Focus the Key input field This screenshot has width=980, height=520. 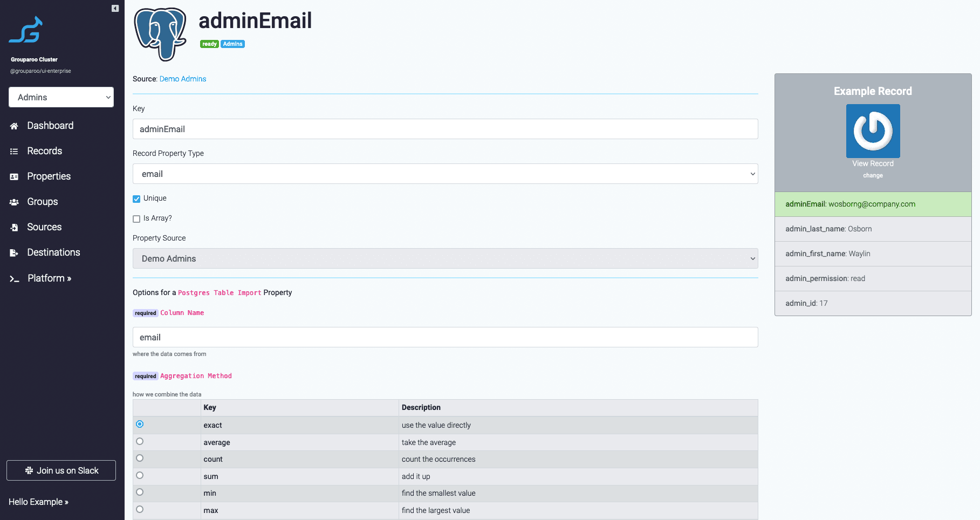coord(445,129)
